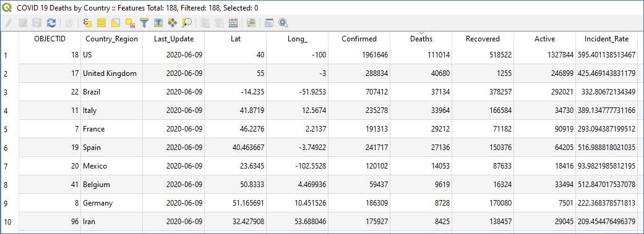
Task: Open filter/select features using form funnel
Action: [144, 23]
